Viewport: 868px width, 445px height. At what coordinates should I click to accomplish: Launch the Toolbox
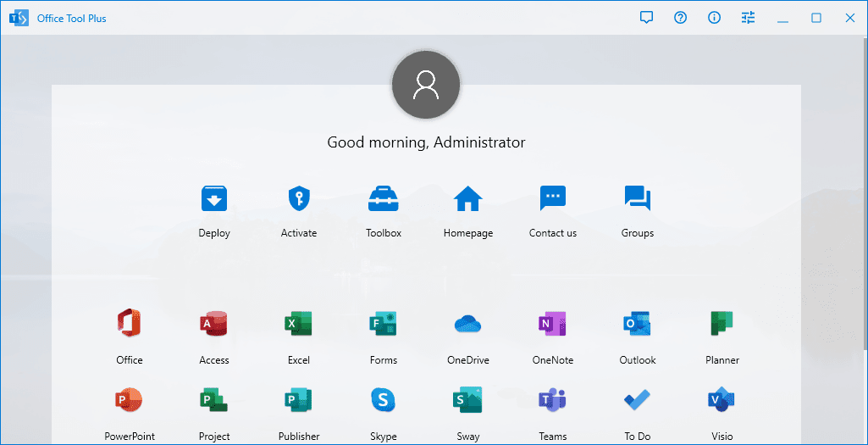[x=384, y=199]
